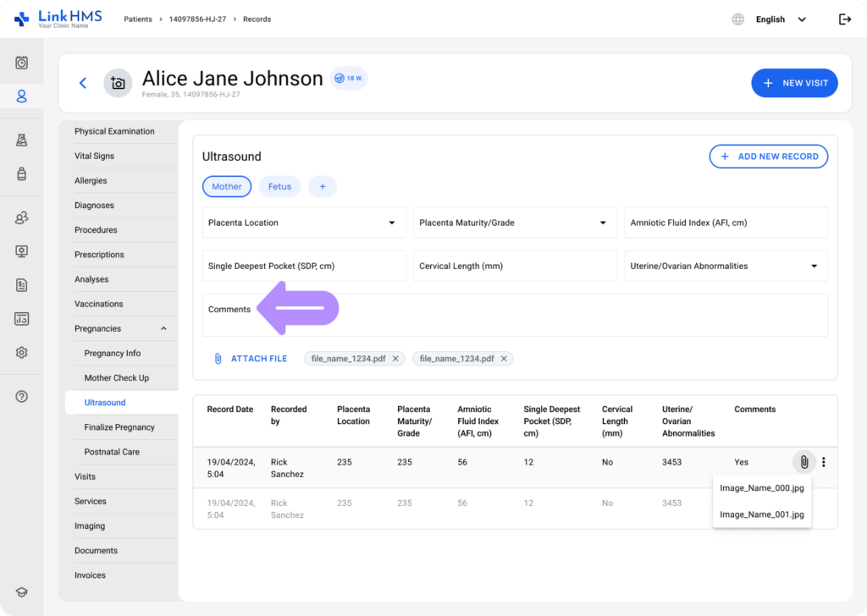Image resolution: width=867 pixels, height=616 pixels.
Task: Click the graduation cap icon in sidebar
Action: coord(22,592)
